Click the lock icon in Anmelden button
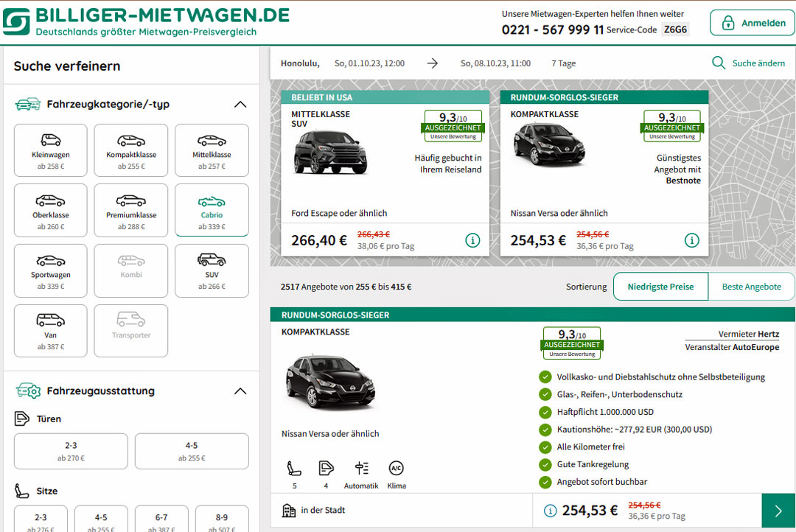 pyautogui.click(x=728, y=23)
